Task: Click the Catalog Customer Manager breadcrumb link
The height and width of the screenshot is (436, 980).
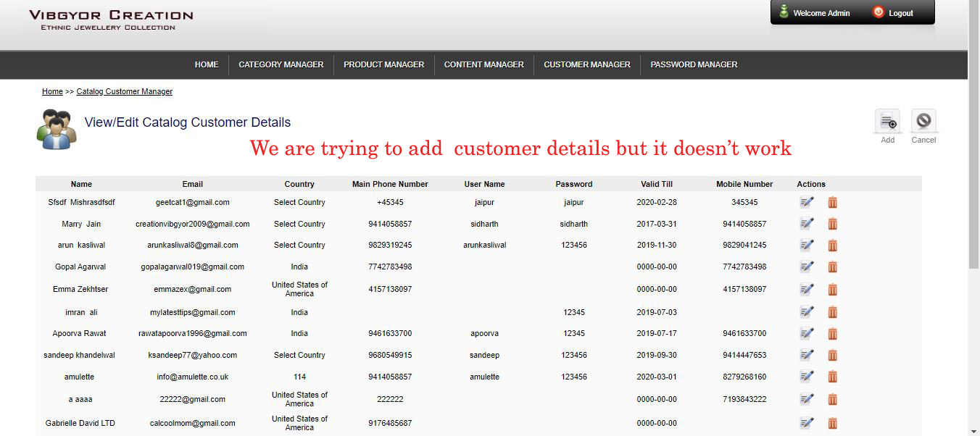Action: click(124, 91)
